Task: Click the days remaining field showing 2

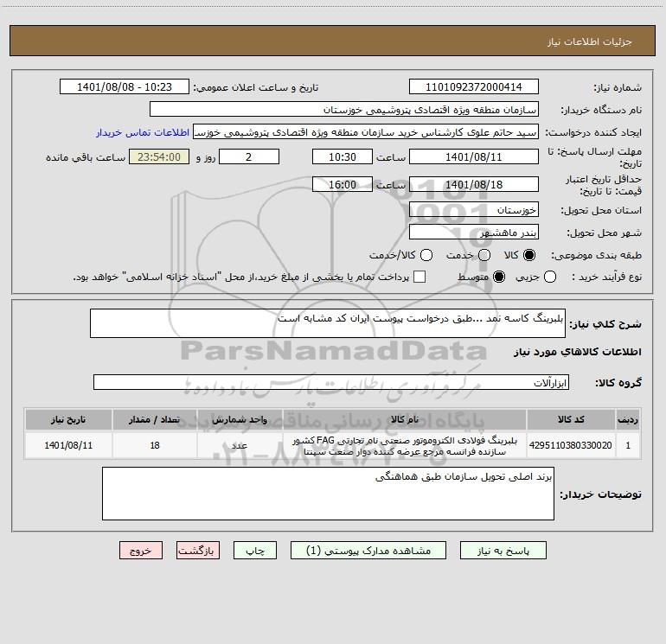Action: coord(249,156)
